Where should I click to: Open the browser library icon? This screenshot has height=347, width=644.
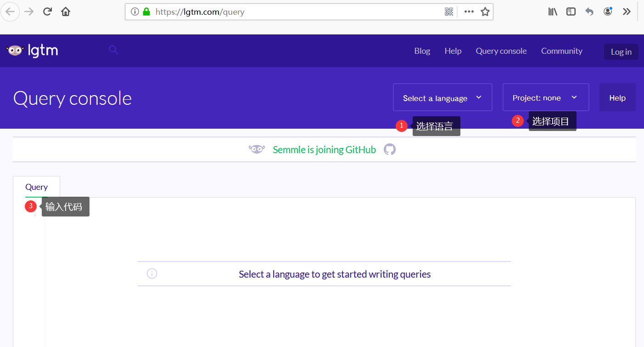(x=553, y=12)
